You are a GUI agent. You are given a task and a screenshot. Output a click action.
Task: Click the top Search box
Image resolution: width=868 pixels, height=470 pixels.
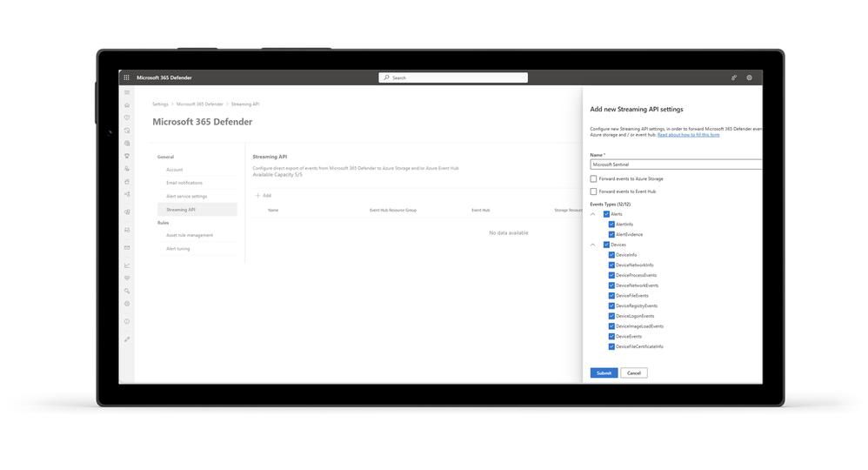pos(453,77)
